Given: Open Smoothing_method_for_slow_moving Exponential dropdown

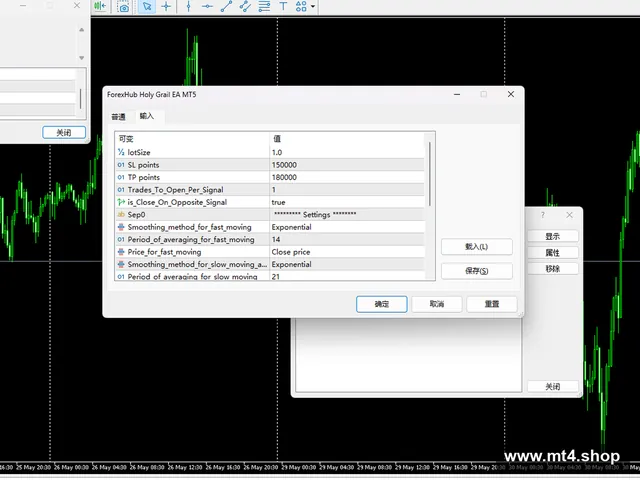Looking at the screenshot, I should (347, 264).
